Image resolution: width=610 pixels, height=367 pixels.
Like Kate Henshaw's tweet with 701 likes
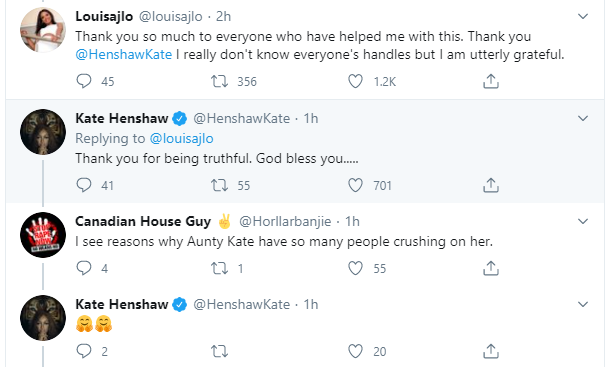[x=355, y=185]
